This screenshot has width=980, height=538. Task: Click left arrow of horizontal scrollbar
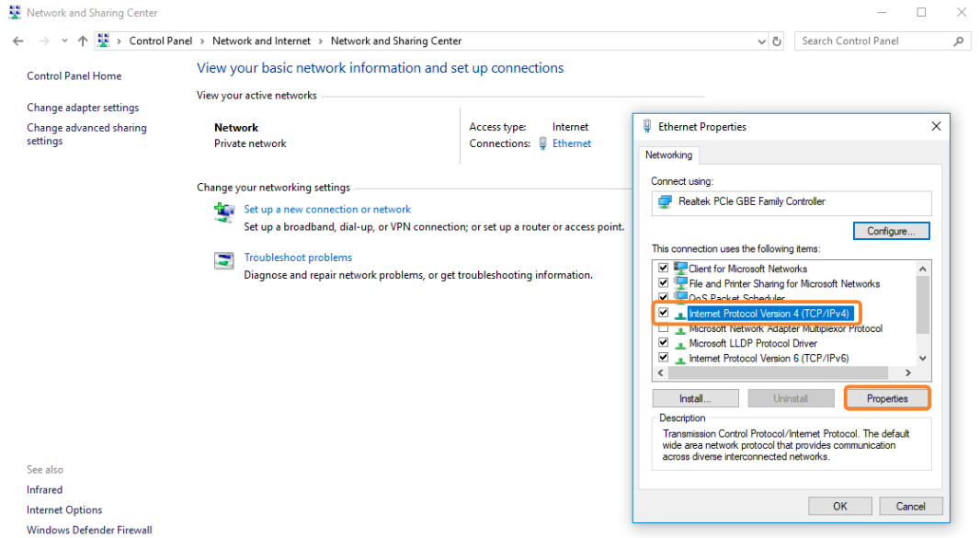661,372
